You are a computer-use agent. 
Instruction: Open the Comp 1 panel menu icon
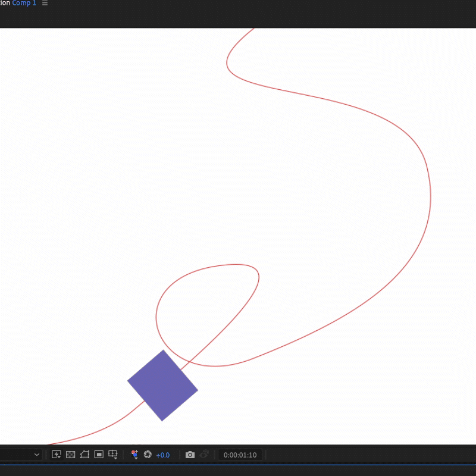45,3
